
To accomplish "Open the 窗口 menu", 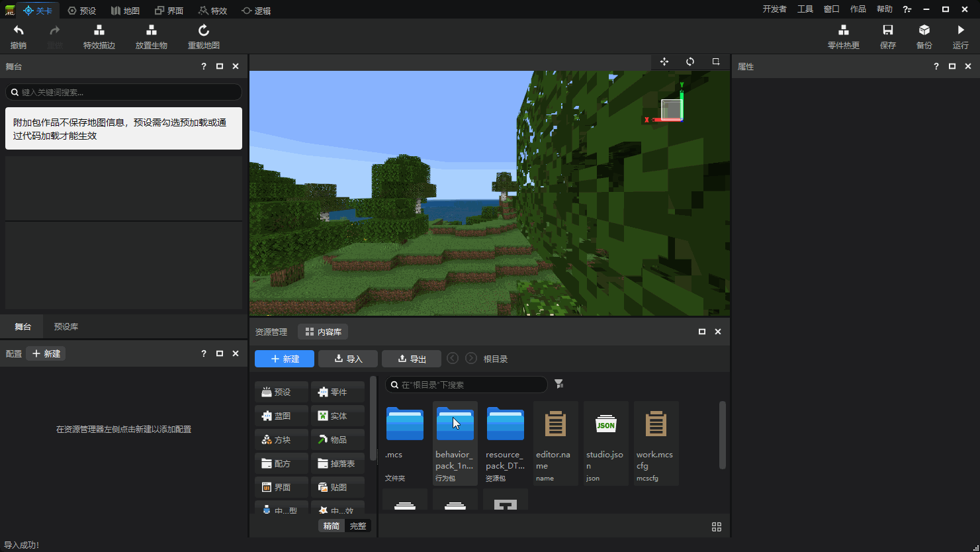I will (832, 9).
